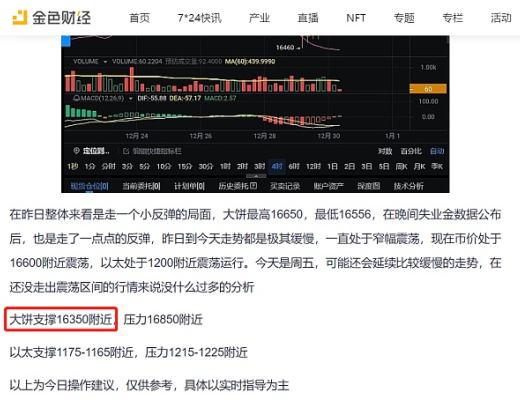
Task: Open the 当前委托[0] tab
Action: [141, 186]
